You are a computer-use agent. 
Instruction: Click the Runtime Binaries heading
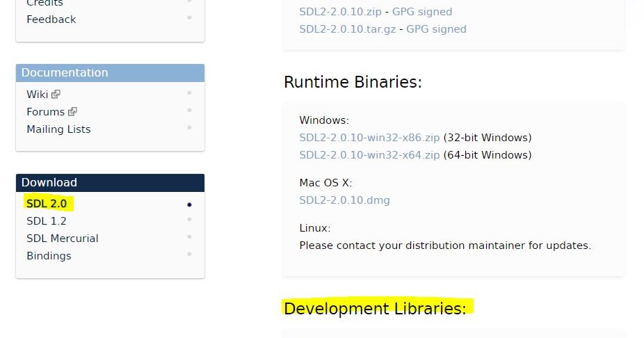[x=353, y=82]
